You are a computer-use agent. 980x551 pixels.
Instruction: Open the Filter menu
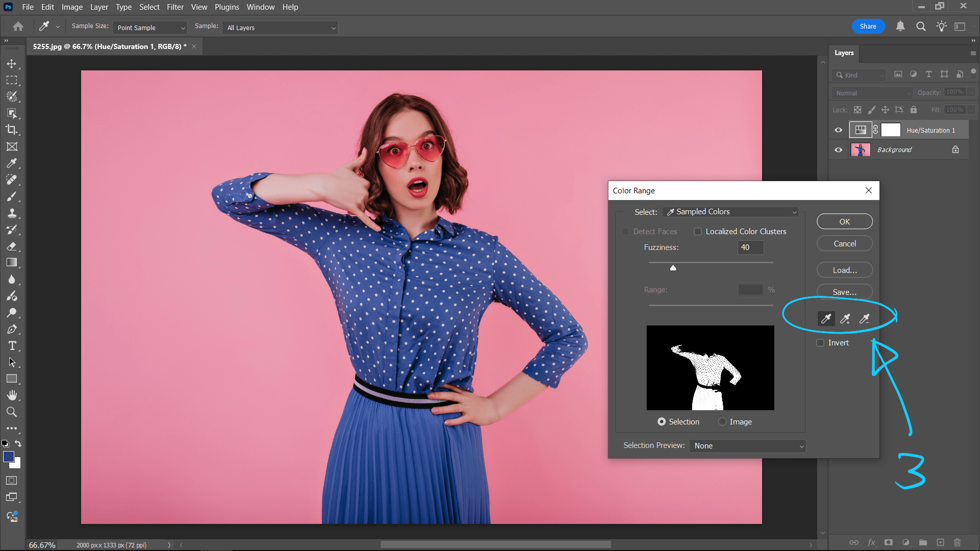pyautogui.click(x=175, y=7)
